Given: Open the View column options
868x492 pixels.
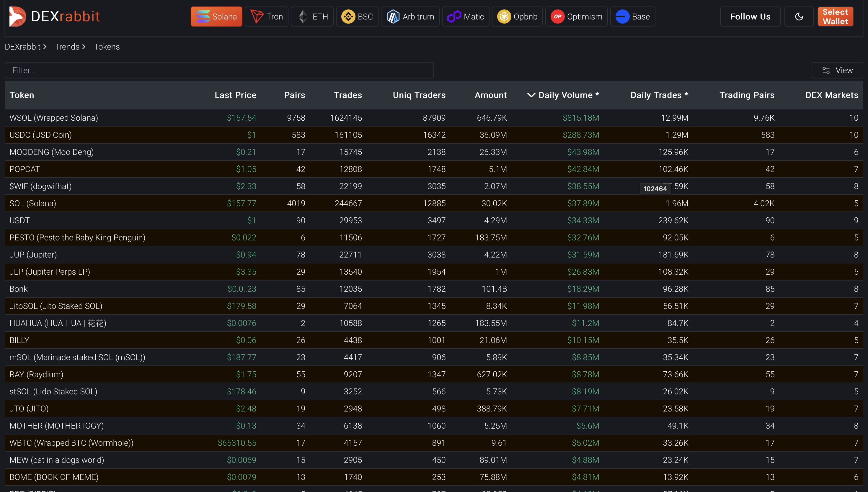Looking at the screenshot, I should (x=837, y=70).
